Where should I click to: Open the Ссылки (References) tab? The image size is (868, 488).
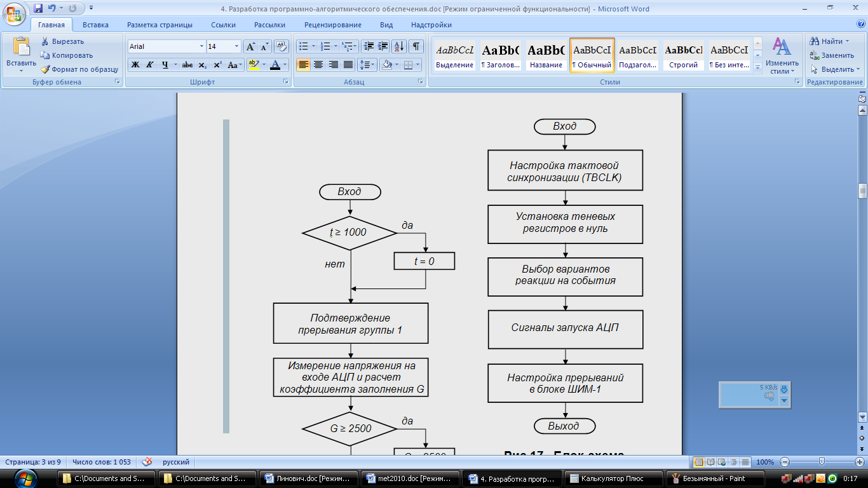[x=223, y=25]
